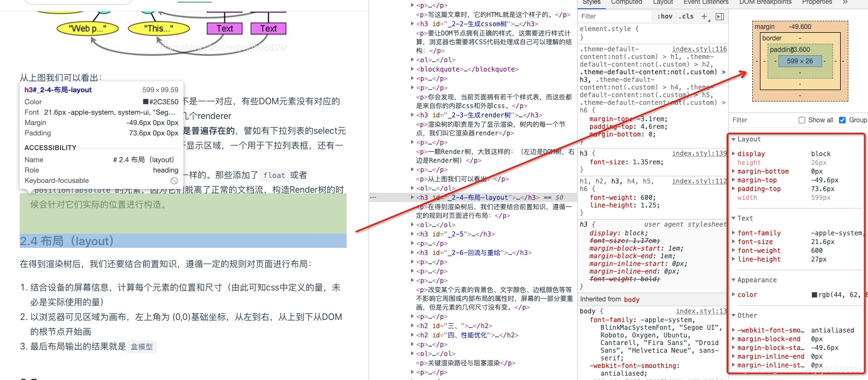Open the Event Listeners tab
Screen dimensions: 868x380
click(706, 2)
